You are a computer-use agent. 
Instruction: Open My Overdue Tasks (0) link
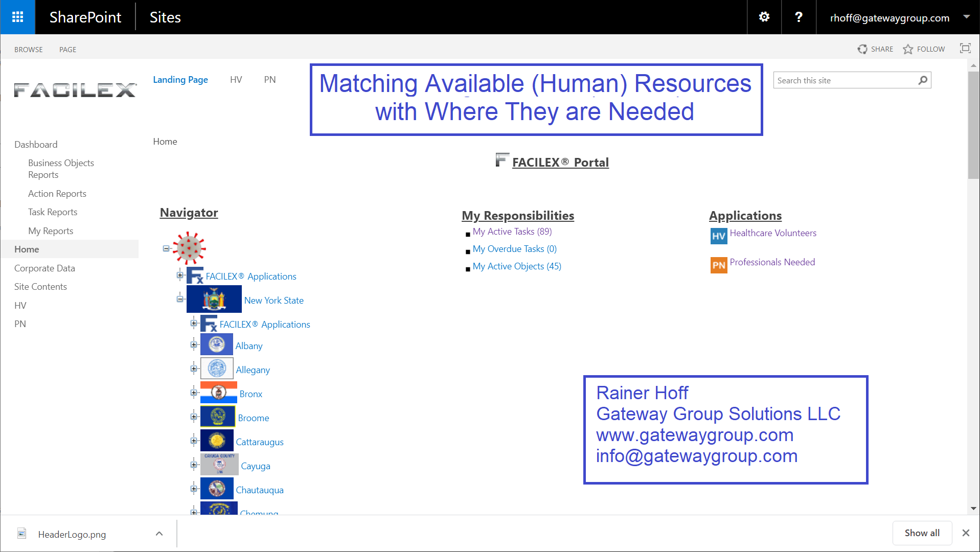[x=515, y=249]
